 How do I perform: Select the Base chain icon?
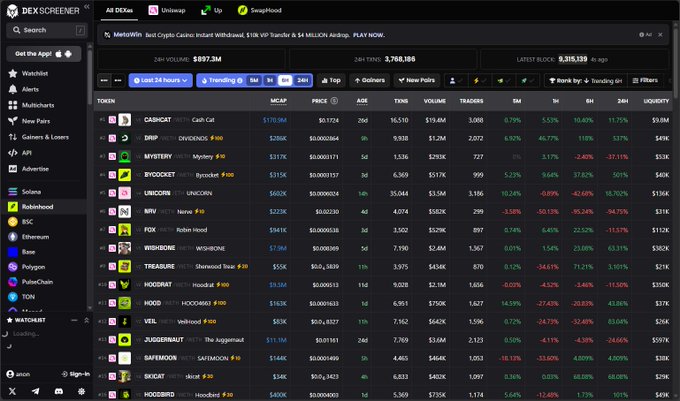point(13,252)
